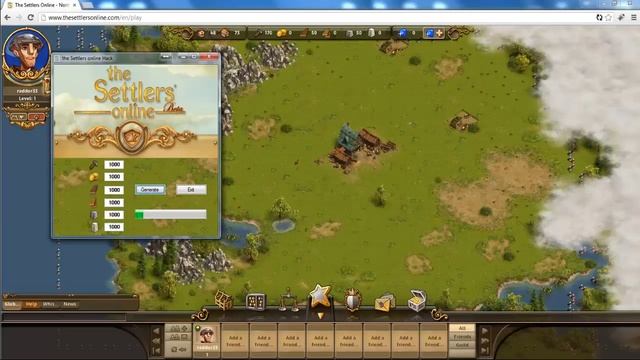The image size is (640, 360).
Task: Open the guild shield icon
Action: (353, 300)
